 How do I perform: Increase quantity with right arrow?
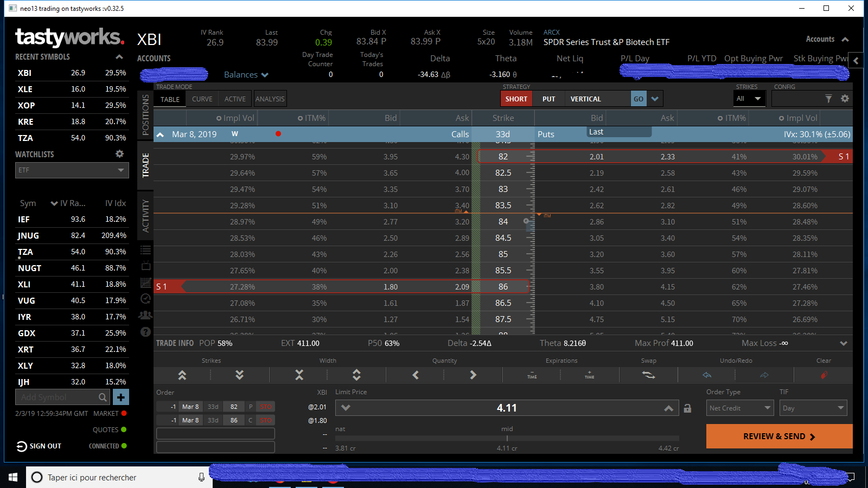473,375
